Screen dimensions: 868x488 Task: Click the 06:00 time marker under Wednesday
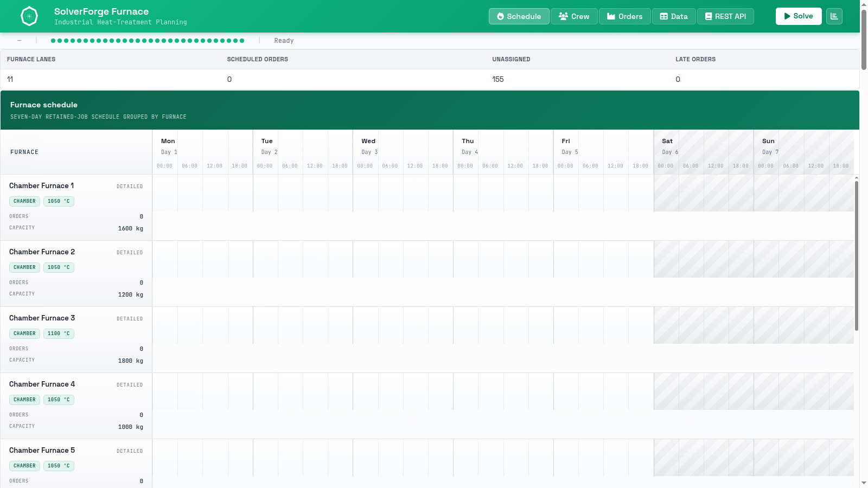(x=390, y=166)
